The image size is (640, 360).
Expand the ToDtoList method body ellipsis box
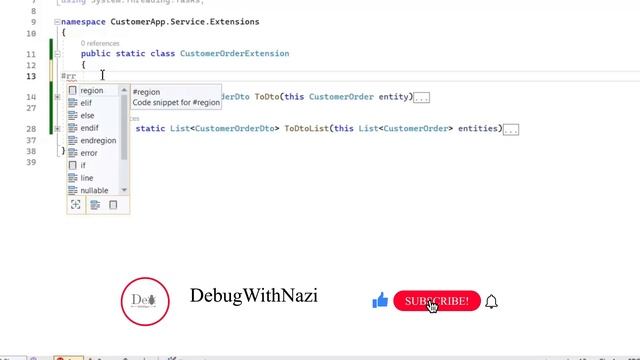coord(511,129)
